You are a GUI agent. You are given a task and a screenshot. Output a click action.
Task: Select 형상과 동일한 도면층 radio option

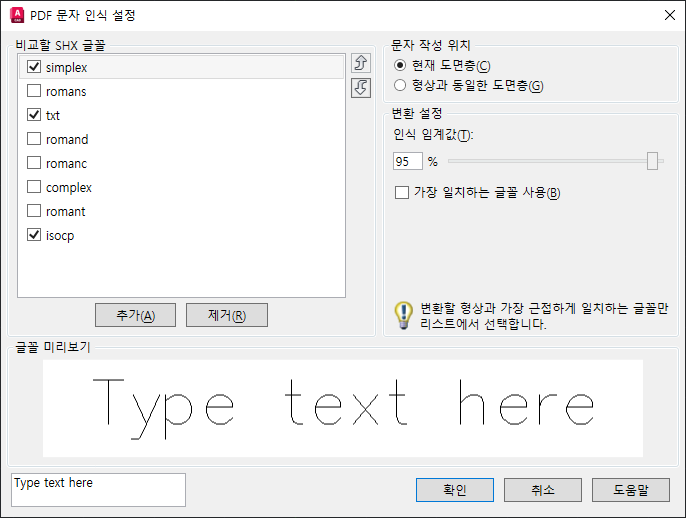click(400, 85)
